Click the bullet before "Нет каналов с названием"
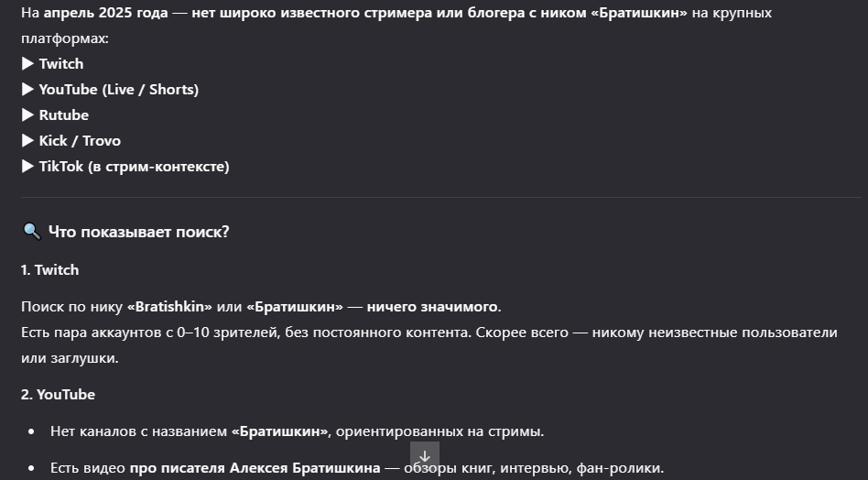This screenshot has width=868, height=480. pyautogui.click(x=32, y=431)
